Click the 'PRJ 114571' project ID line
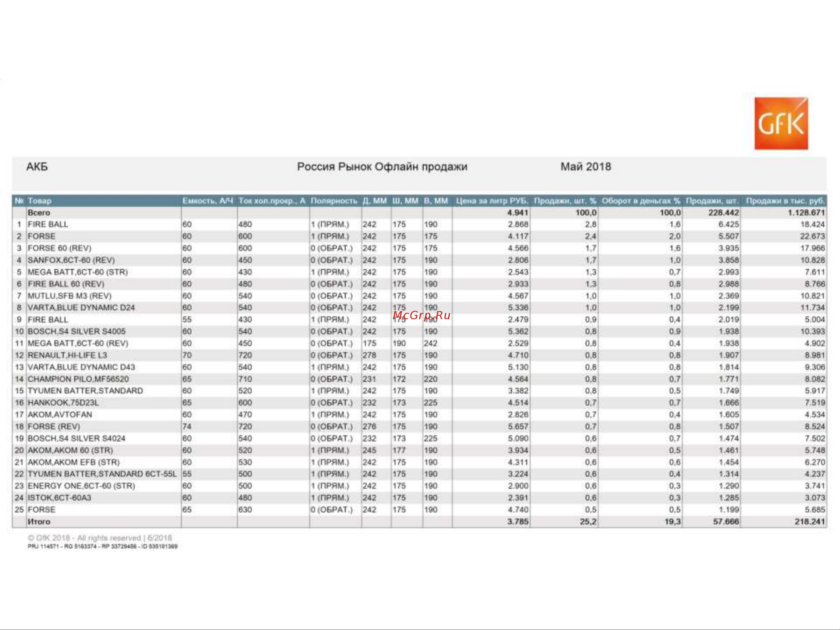Image resolution: width=840 pixels, height=630 pixels. point(103,546)
